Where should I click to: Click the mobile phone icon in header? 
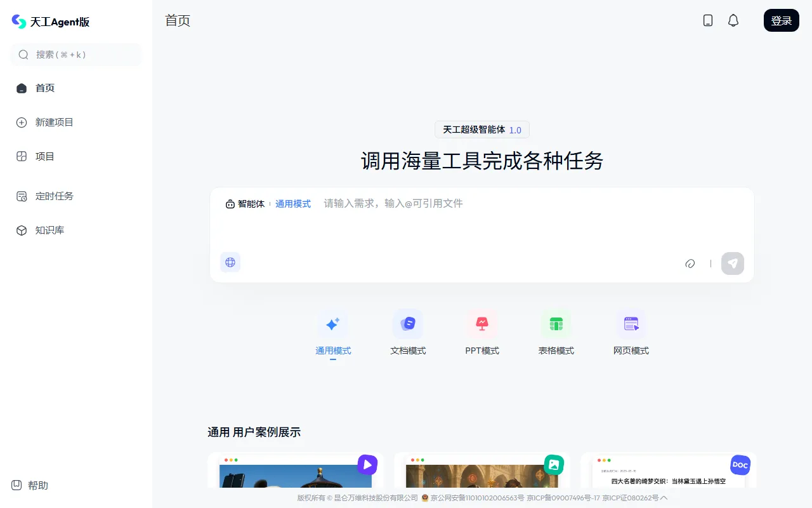[x=708, y=20]
